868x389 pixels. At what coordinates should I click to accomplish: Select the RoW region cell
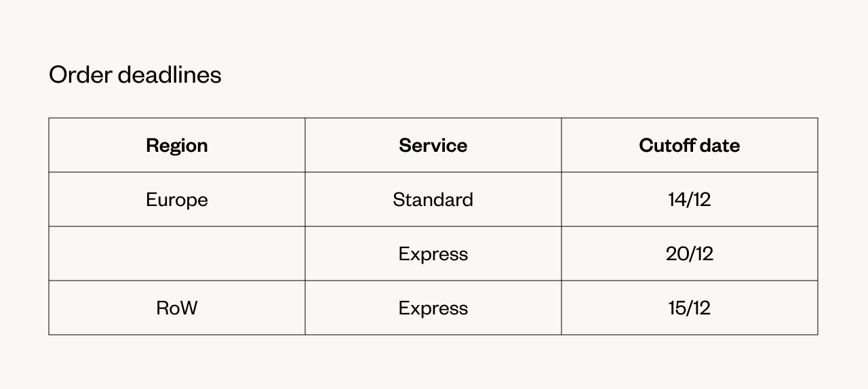(x=177, y=308)
